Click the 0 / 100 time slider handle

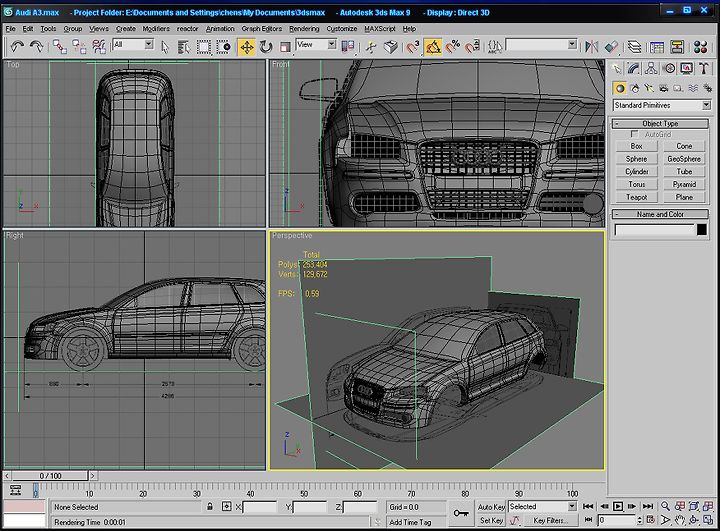pos(50,476)
